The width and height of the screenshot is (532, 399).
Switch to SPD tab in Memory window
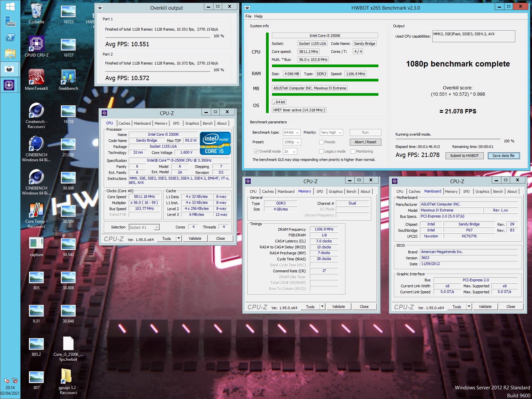[x=320, y=192]
